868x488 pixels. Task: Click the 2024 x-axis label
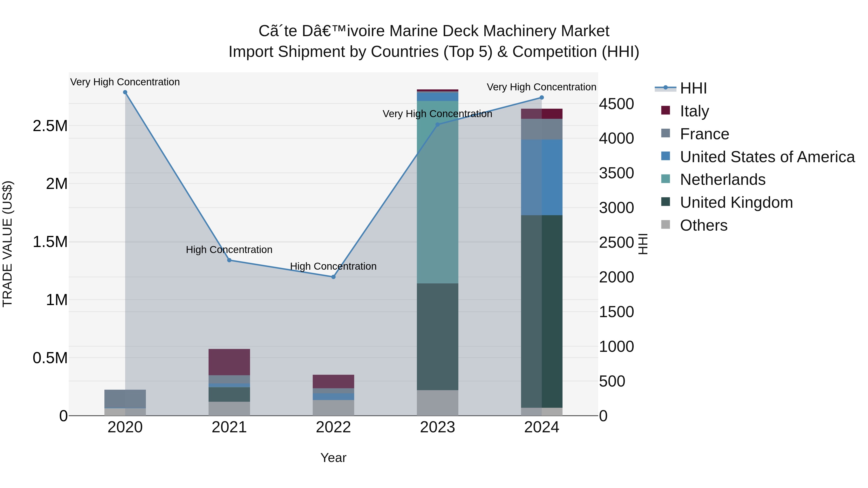(x=542, y=427)
